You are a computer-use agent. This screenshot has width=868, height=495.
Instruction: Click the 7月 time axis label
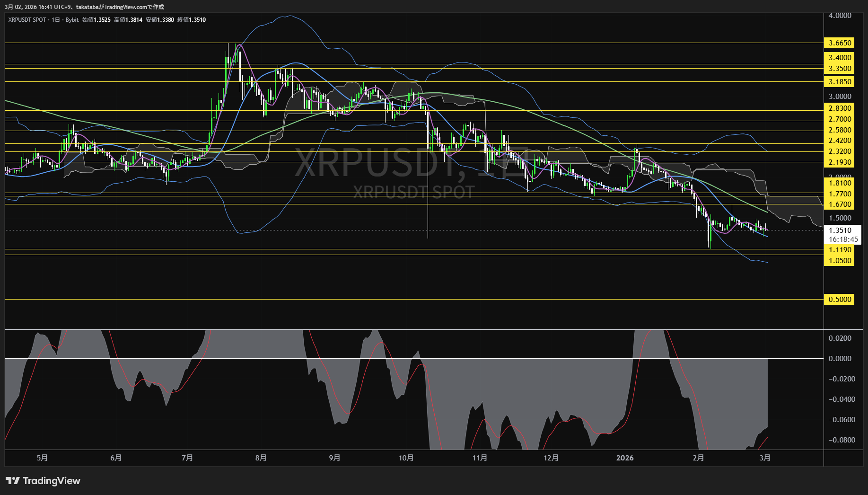(187, 458)
